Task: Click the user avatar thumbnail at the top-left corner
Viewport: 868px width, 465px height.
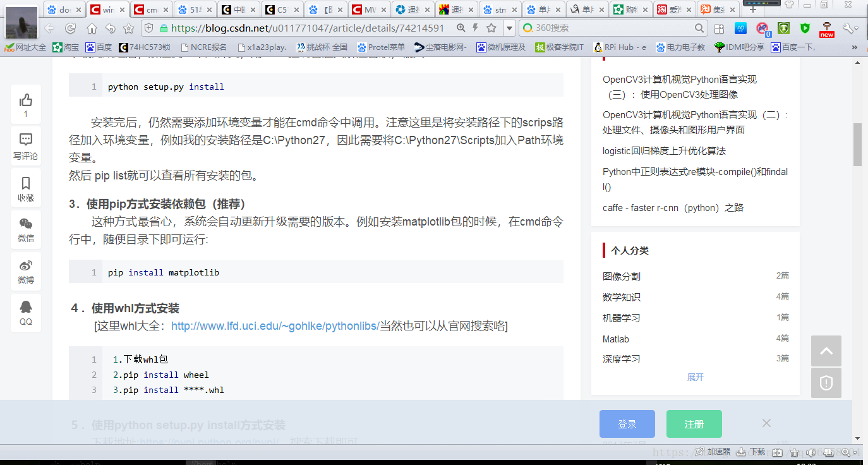Action: (21, 23)
